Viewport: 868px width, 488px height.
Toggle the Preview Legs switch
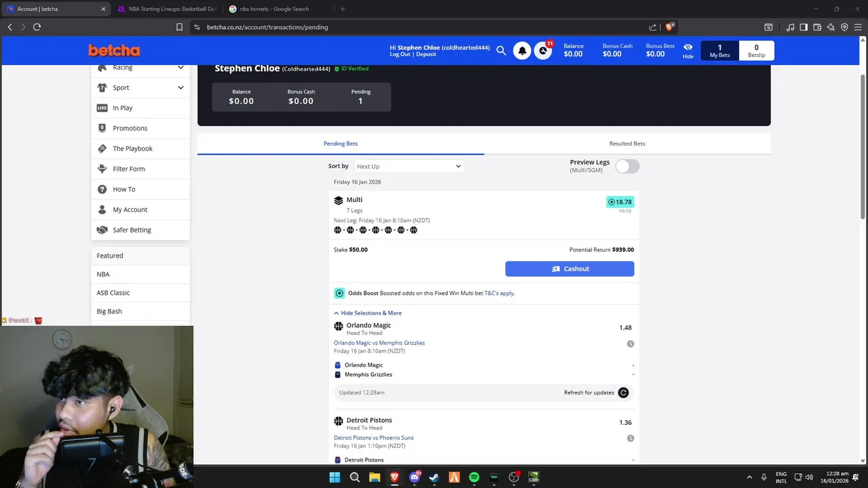click(x=627, y=166)
